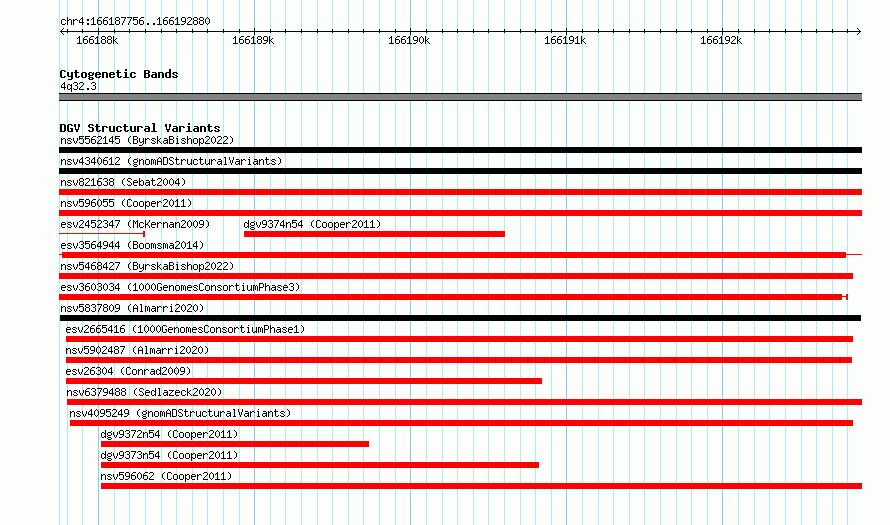Select the red bar under dgv9374n54
This screenshot has width=890, height=525.
click(374, 234)
